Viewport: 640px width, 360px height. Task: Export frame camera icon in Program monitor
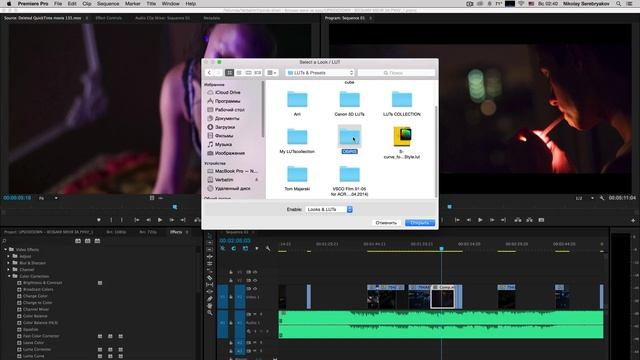coord(541,220)
